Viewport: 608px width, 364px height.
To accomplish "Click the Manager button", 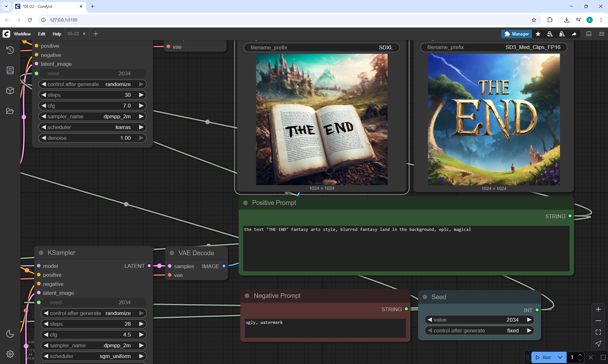I will pyautogui.click(x=516, y=34).
